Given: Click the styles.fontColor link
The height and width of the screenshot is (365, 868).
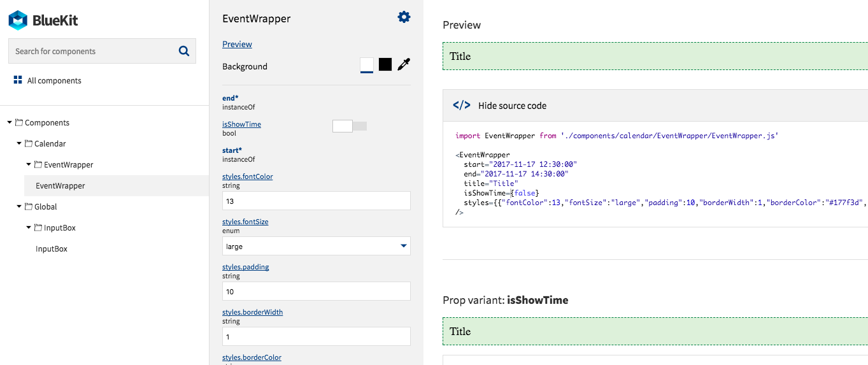Looking at the screenshot, I should [x=248, y=176].
